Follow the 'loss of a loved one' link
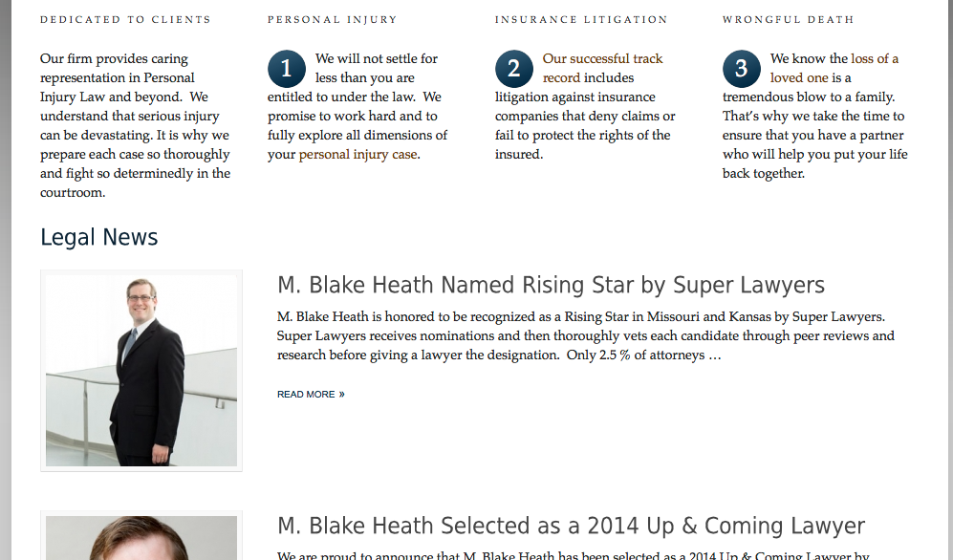Screen dimensions: 953x560 [x=834, y=68]
